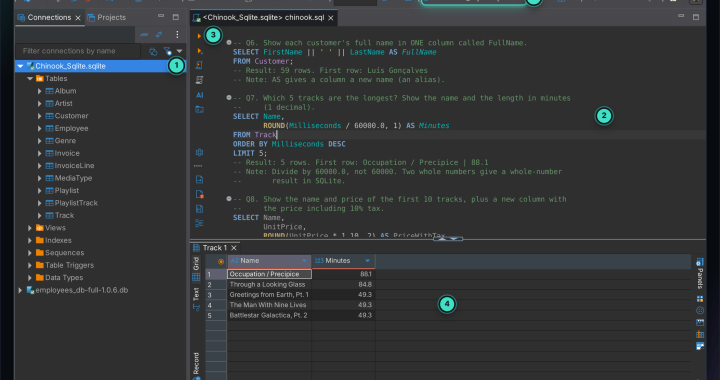Expand the Employee table node
720x380 pixels.
point(39,129)
